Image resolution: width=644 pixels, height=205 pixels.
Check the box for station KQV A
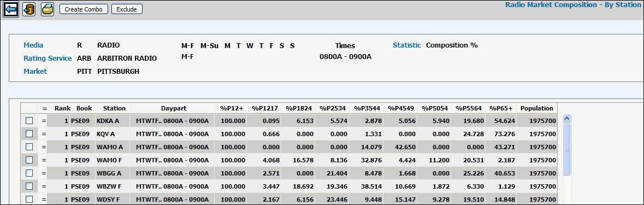(x=29, y=133)
